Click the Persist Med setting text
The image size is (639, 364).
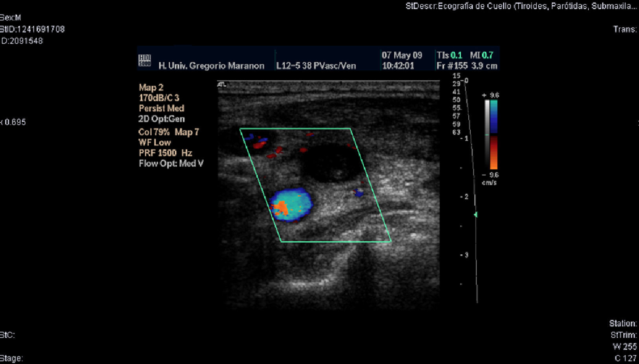(161, 108)
